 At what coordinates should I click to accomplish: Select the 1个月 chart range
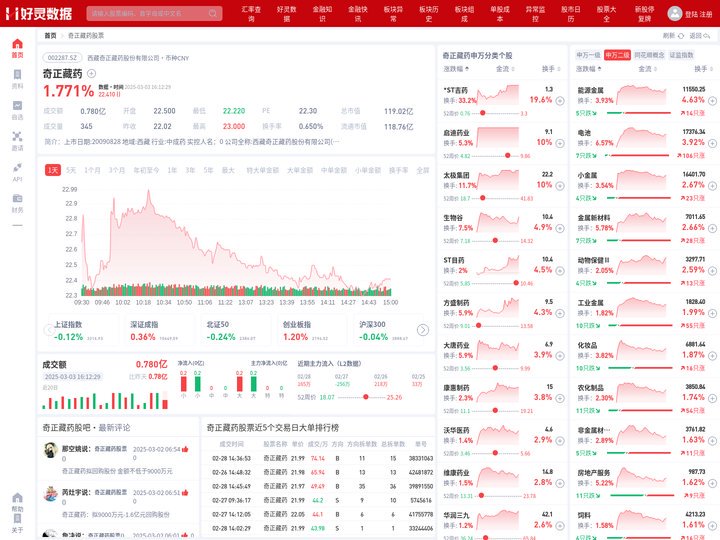coord(92,170)
